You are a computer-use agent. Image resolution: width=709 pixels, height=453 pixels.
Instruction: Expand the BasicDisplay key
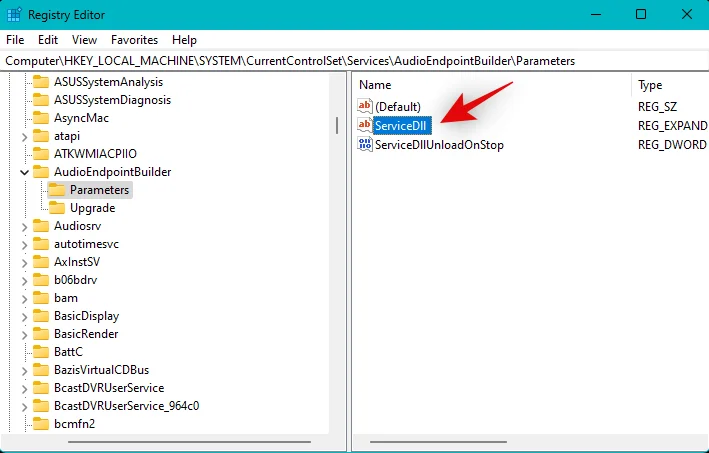(25, 316)
